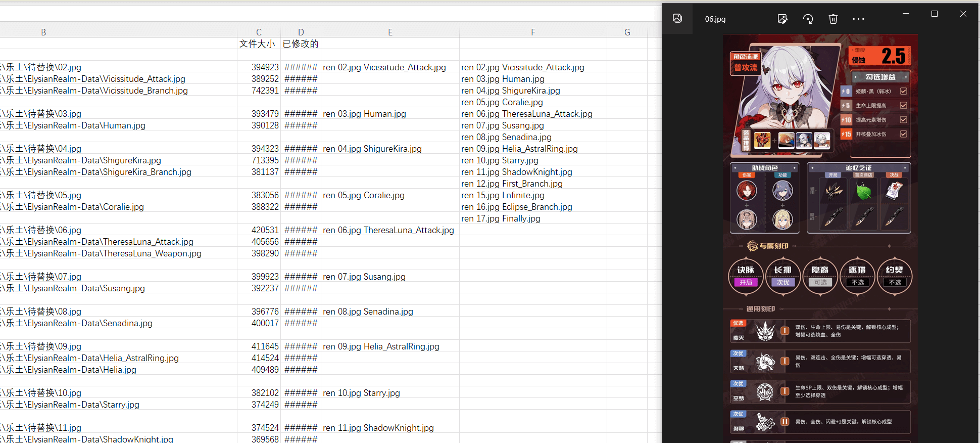Select column E cell ren 09.jpg Helia_AstralRing.jpg
Viewport: 980px width, 443px height.
(390, 346)
